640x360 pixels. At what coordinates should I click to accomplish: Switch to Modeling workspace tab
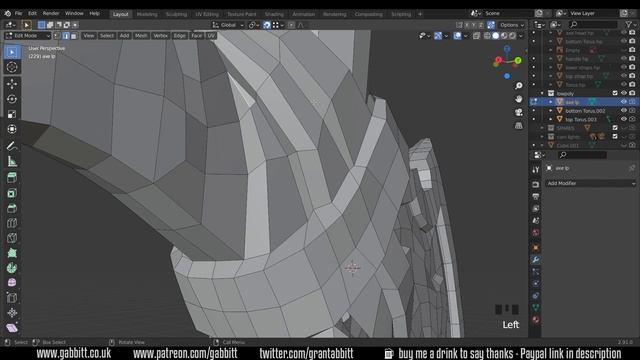[x=147, y=14]
